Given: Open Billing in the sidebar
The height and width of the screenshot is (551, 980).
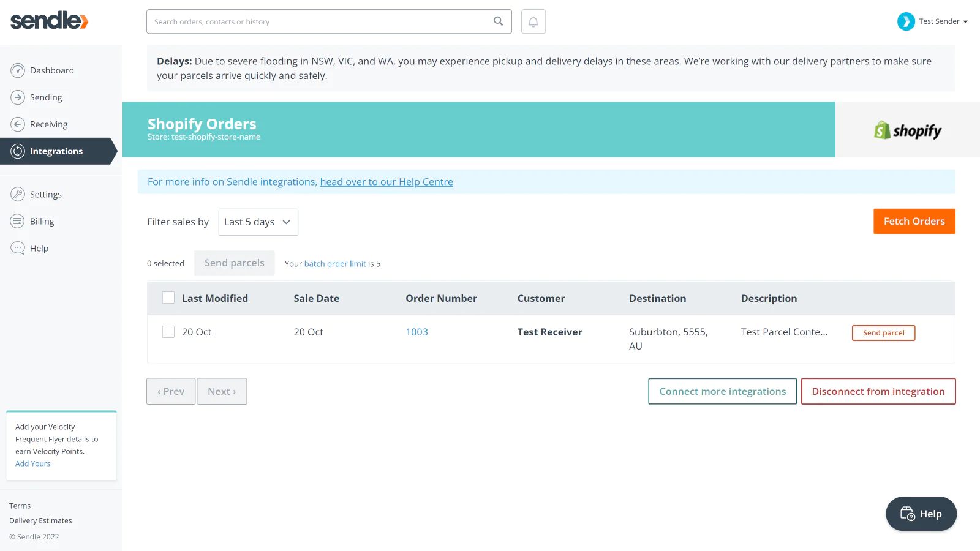Looking at the screenshot, I should click(42, 221).
